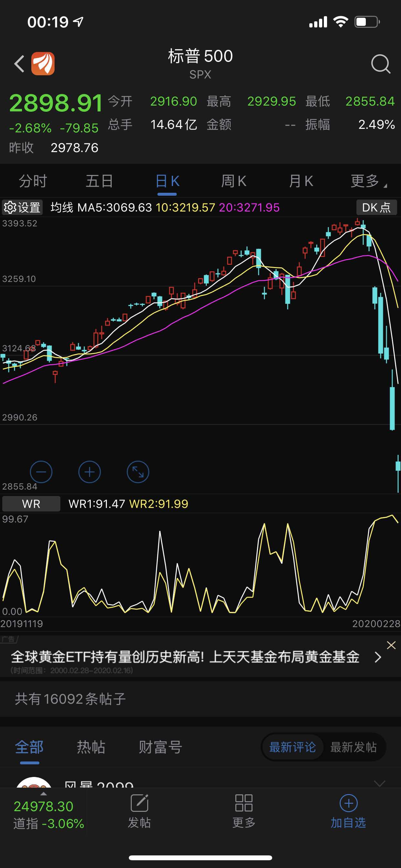Select the 月K monthly tab
Viewport: 401px width, 868px height.
click(301, 181)
